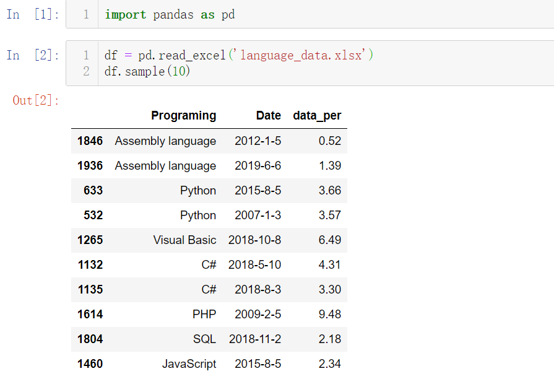Click the Date column header
This screenshot has height=392, width=554.
(x=269, y=116)
